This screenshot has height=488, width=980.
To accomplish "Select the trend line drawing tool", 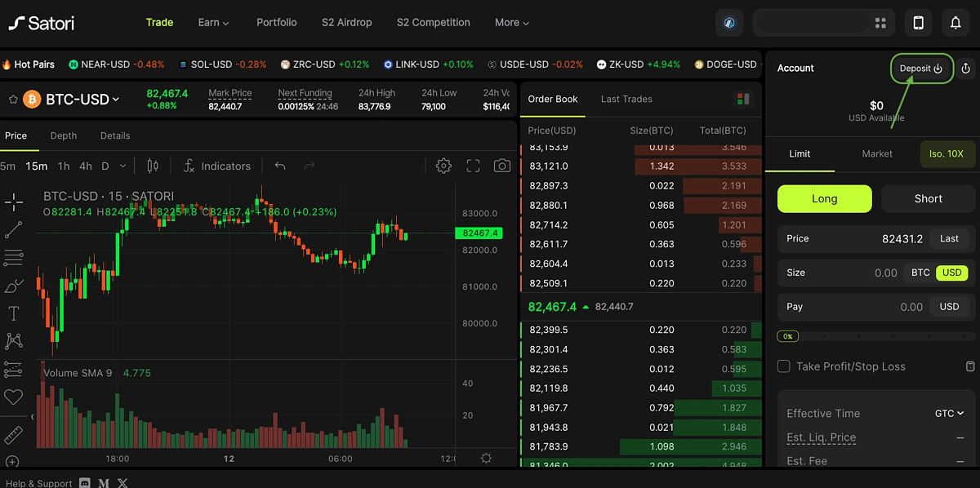I will pyautogui.click(x=13, y=230).
